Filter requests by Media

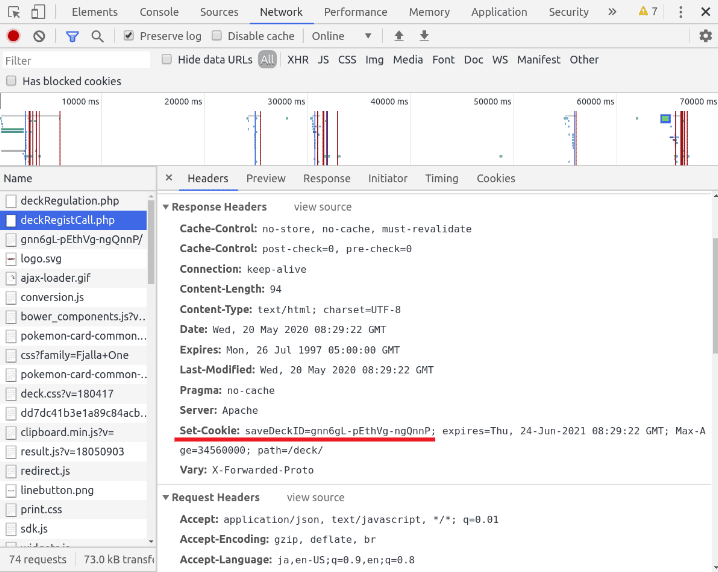[x=408, y=60]
